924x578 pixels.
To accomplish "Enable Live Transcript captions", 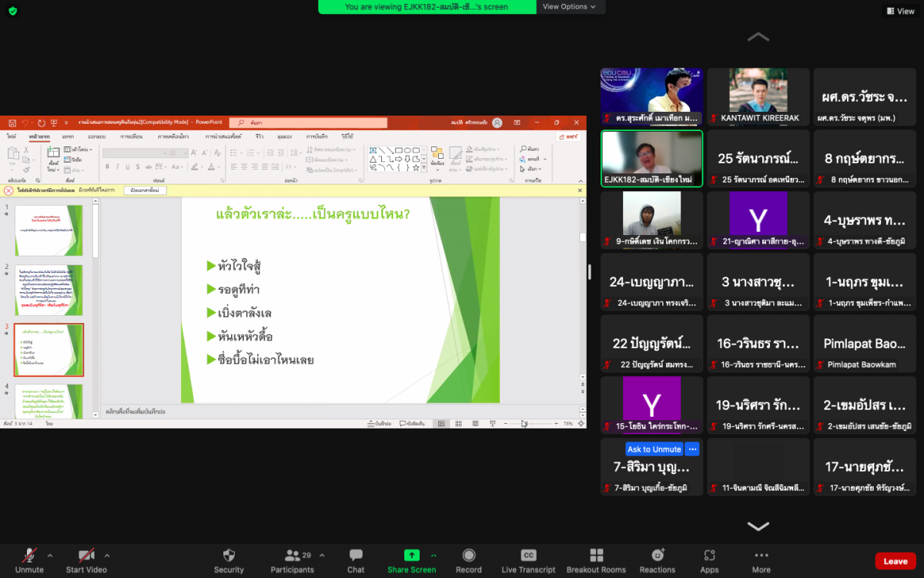I will 528,556.
